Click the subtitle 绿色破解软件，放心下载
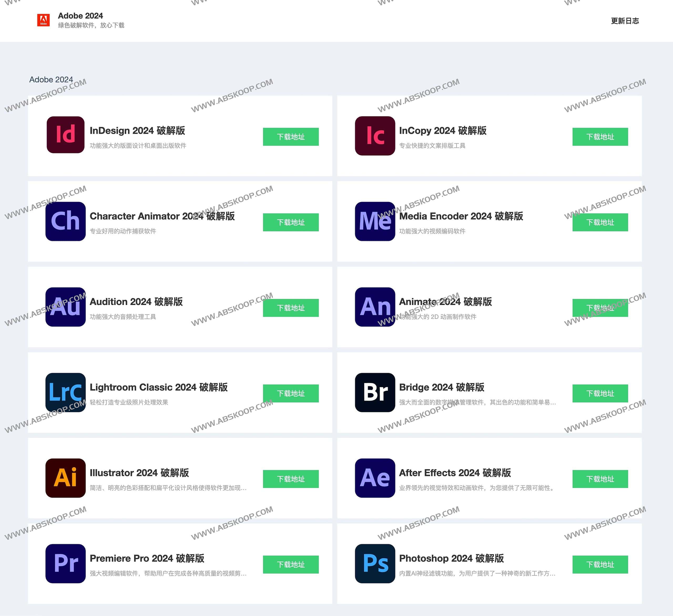 pyautogui.click(x=91, y=26)
